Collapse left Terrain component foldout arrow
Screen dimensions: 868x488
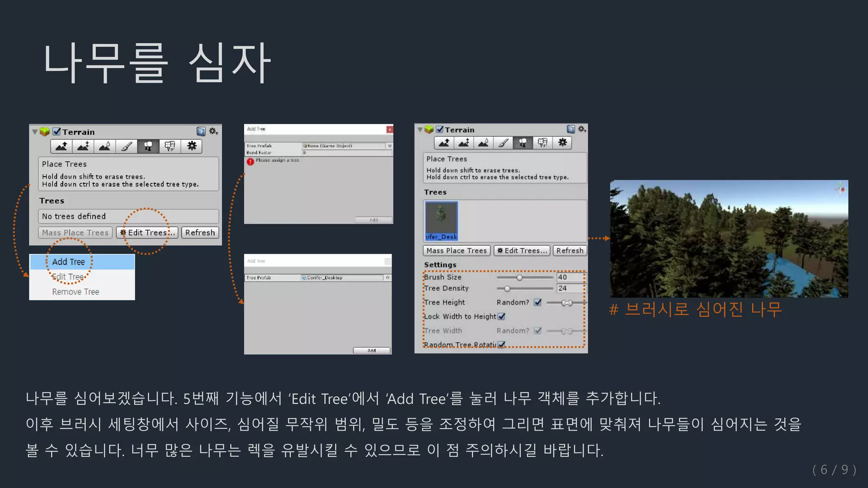[35, 132]
